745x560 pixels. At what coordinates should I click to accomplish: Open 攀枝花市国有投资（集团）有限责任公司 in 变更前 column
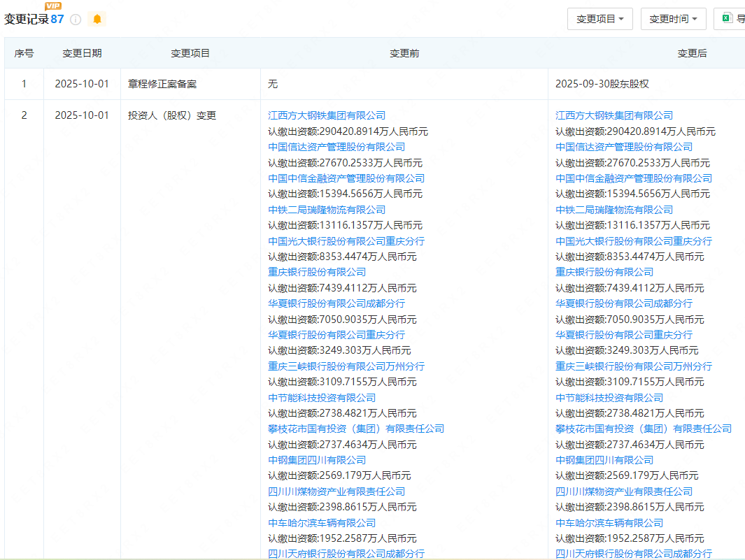click(x=356, y=429)
